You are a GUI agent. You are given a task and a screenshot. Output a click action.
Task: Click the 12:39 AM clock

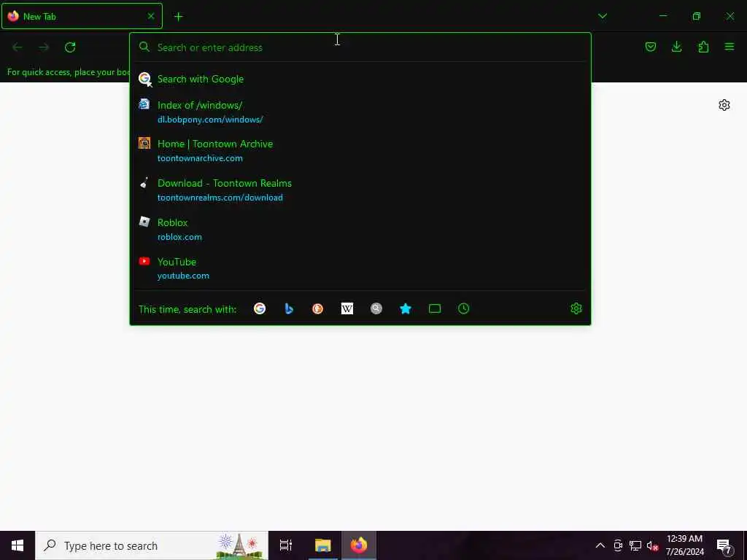click(x=684, y=539)
